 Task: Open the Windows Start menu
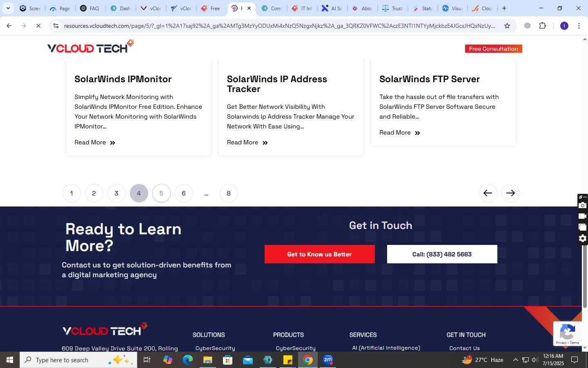point(10,360)
